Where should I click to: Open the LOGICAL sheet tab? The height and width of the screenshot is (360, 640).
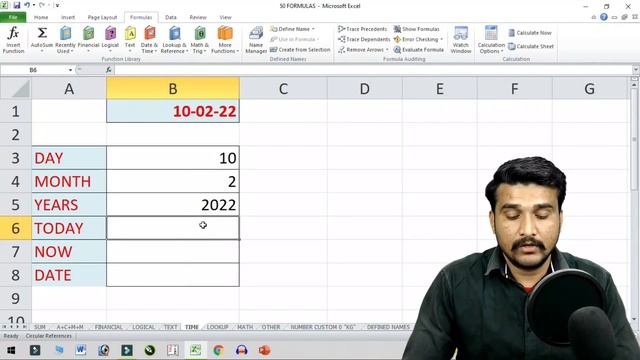[143, 327]
